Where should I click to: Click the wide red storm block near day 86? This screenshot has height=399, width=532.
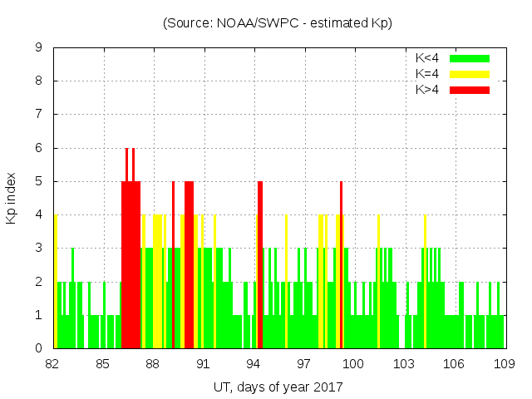(x=131, y=266)
